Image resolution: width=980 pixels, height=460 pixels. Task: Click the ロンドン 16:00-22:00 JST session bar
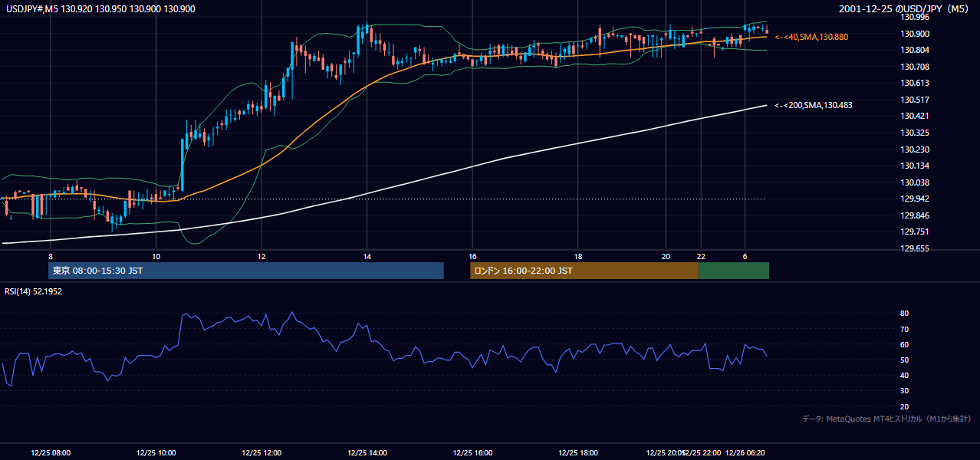pyautogui.click(x=584, y=271)
